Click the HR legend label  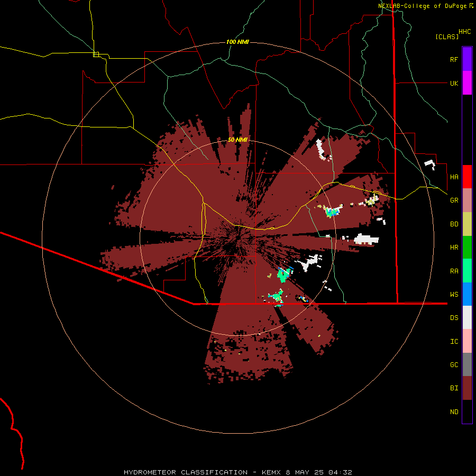[x=454, y=248]
